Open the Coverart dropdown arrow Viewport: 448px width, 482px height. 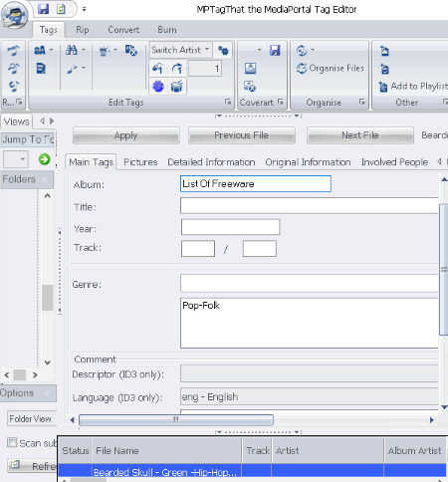coord(259,50)
